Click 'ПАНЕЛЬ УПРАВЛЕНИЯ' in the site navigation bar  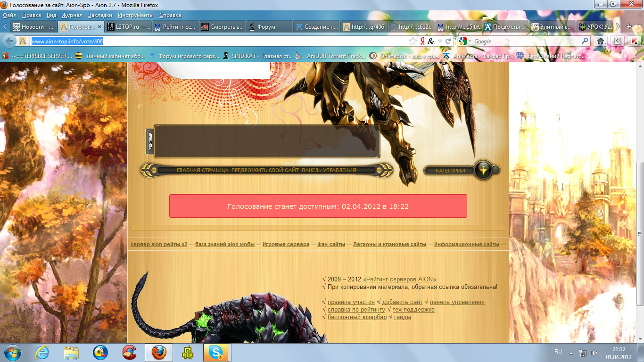click(329, 170)
